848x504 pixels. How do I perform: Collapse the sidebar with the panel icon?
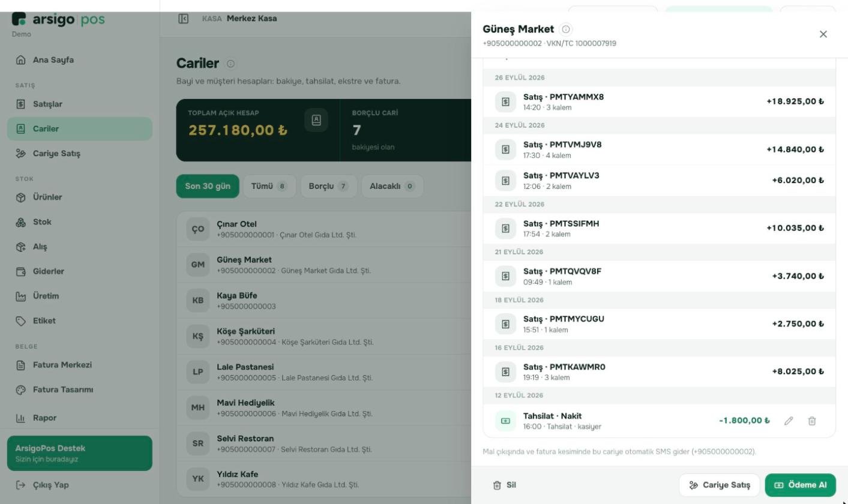tap(184, 19)
